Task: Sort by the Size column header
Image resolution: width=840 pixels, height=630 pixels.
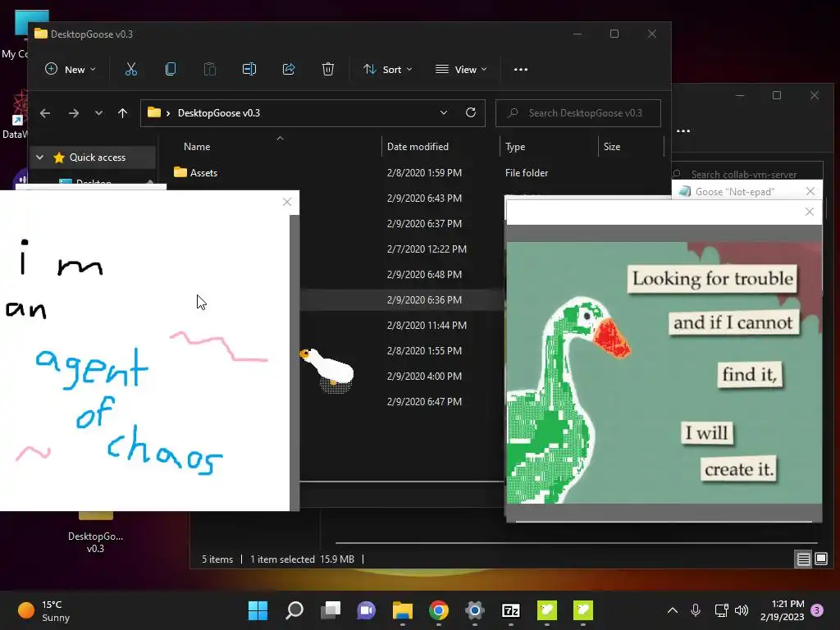Action: (x=612, y=147)
